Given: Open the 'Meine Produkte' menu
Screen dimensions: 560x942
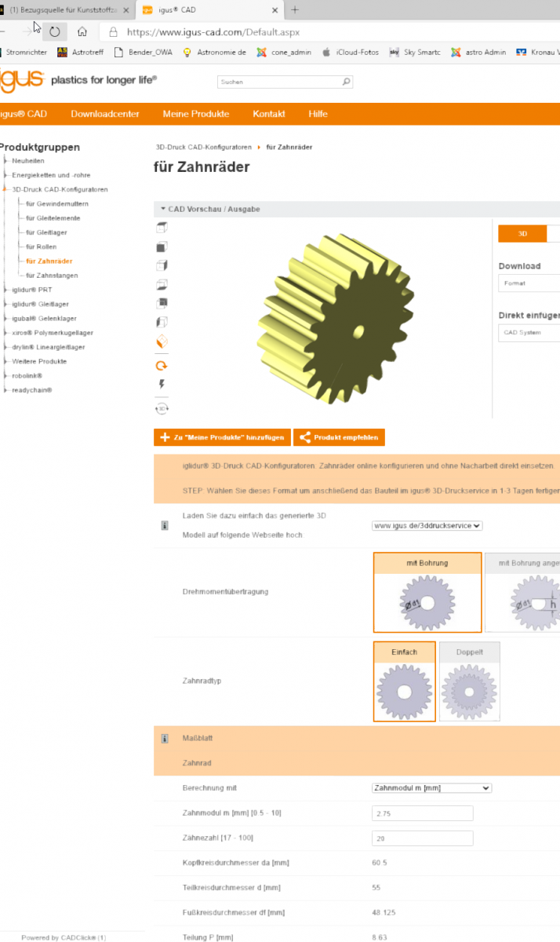Looking at the screenshot, I should pyautogui.click(x=196, y=114).
